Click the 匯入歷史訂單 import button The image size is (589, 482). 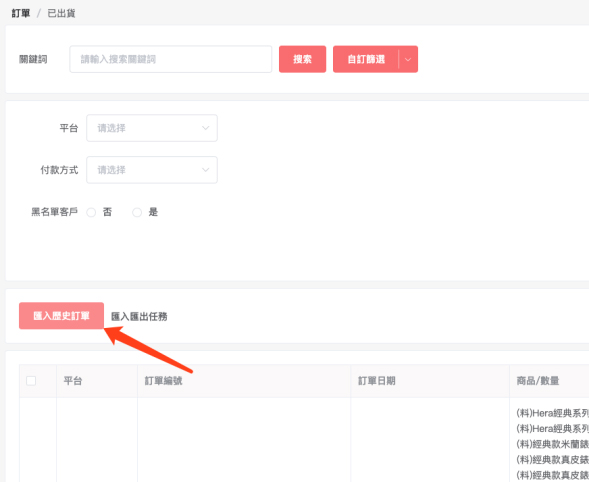(x=61, y=316)
